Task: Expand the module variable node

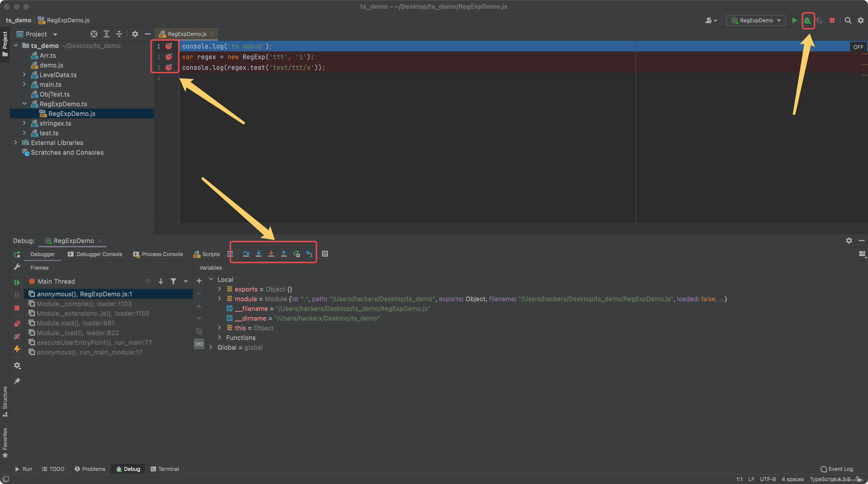Action: pyautogui.click(x=219, y=298)
